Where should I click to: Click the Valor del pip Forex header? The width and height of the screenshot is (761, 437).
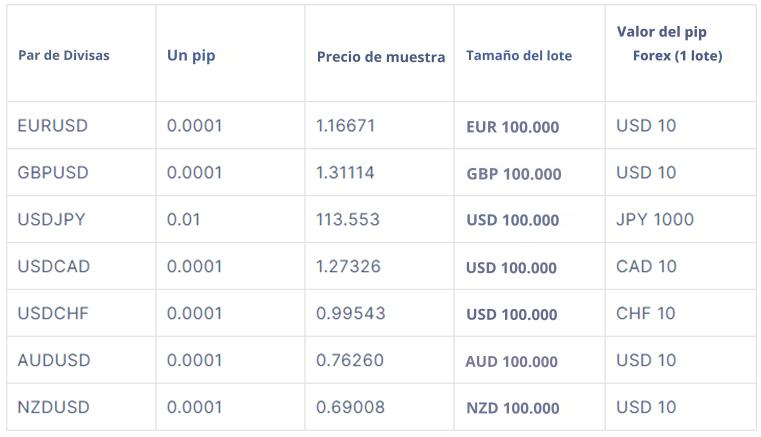tap(669, 44)
